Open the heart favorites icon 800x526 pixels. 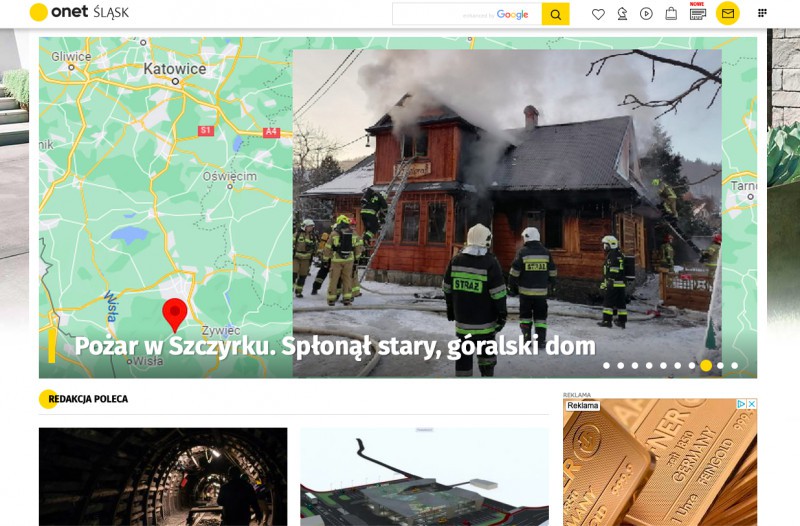coord(598,14)
